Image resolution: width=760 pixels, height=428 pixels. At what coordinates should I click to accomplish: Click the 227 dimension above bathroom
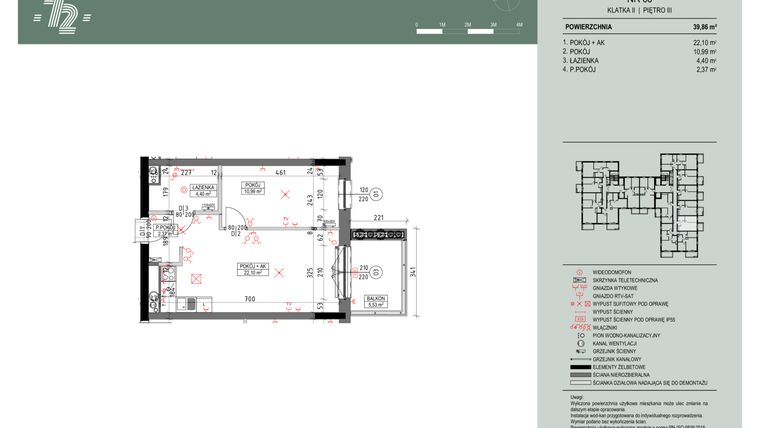[186, 172]
